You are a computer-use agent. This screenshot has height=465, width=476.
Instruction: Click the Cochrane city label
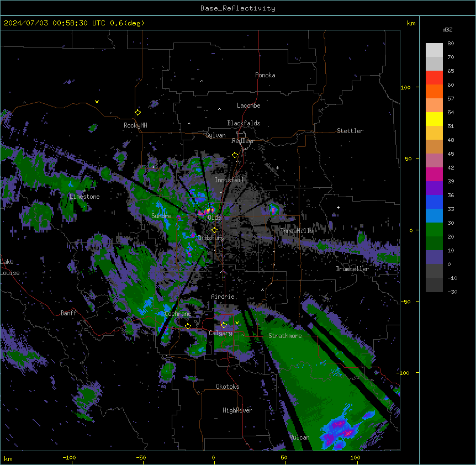[178, 314]
